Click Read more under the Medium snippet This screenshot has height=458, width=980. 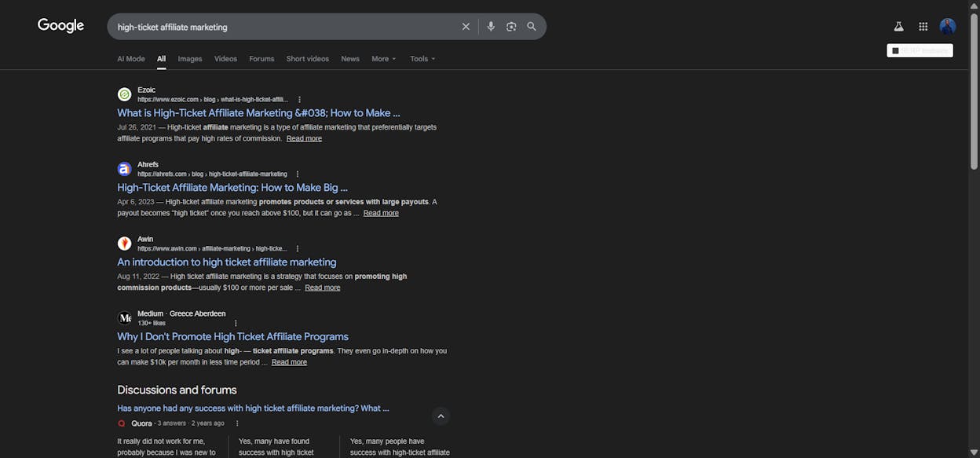[x=289, y=362]
